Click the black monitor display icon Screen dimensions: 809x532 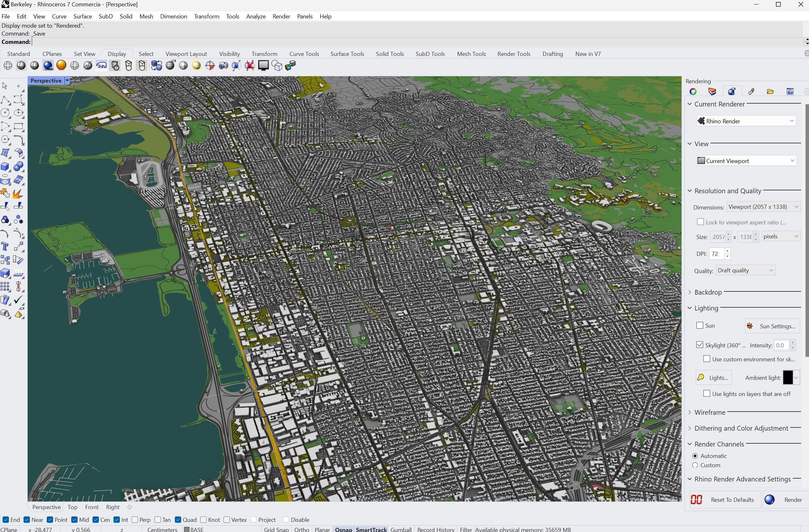click(x=264, y=65)
